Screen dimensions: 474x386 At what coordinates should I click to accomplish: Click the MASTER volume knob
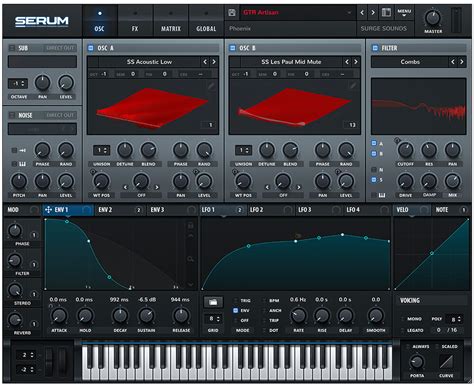point(433,18)
